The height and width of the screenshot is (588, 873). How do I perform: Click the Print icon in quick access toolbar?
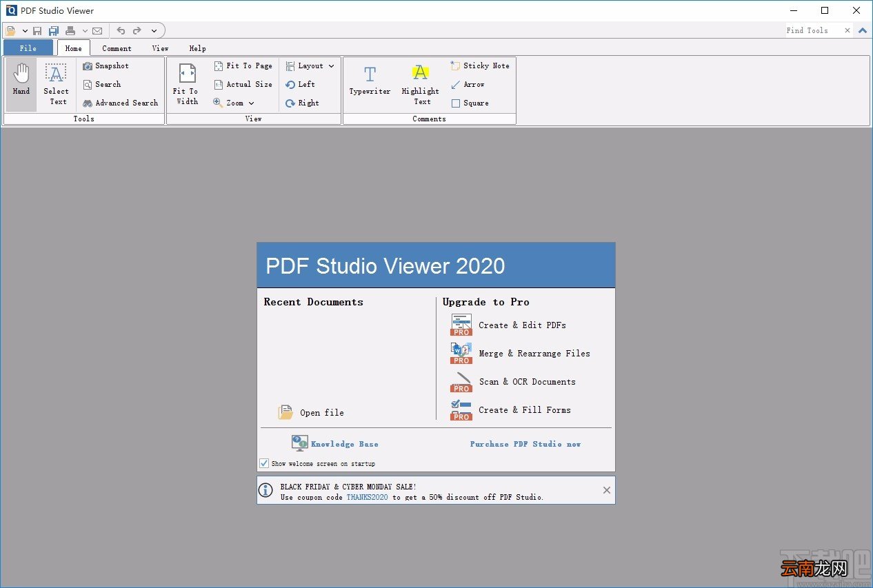[70, 30]
